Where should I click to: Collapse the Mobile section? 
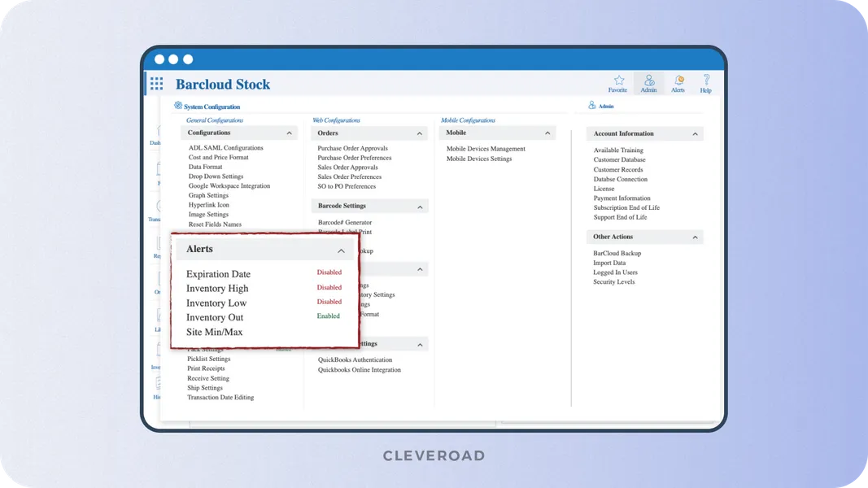tap(547, 133)
